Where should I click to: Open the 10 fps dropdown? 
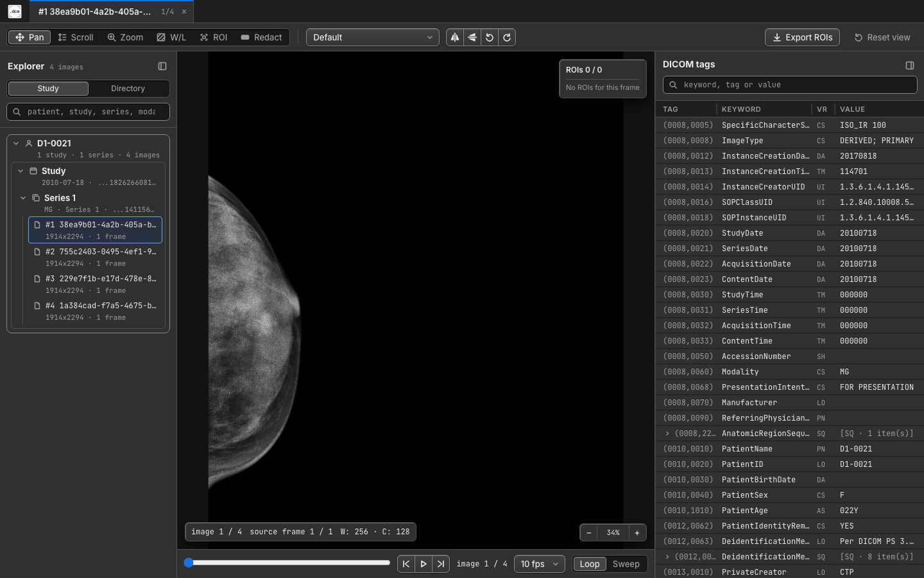coord(540,564)
